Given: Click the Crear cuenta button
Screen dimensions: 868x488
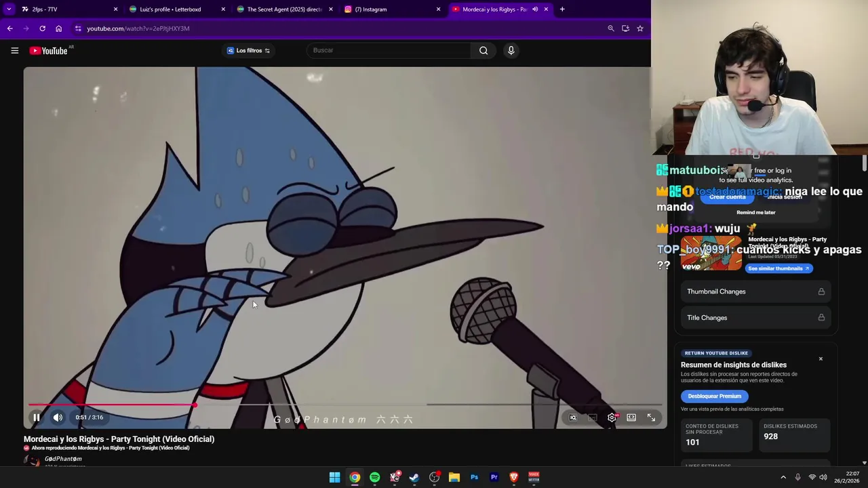Looking at the screenshot, I should (727, 197).
